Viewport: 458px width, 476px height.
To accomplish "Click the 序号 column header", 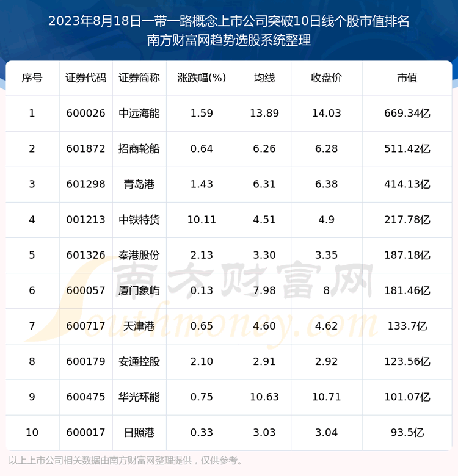I will [x=32, y=78].
